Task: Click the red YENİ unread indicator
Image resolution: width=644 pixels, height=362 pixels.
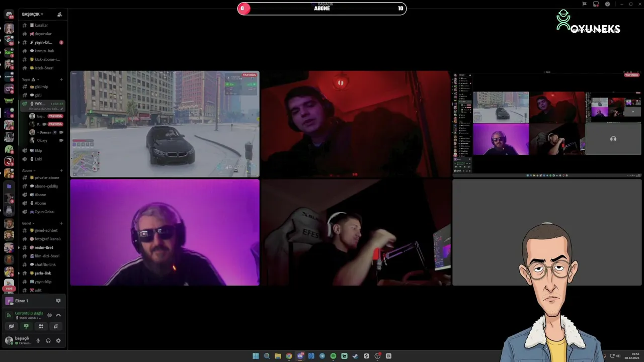Action: click(9, 289)
